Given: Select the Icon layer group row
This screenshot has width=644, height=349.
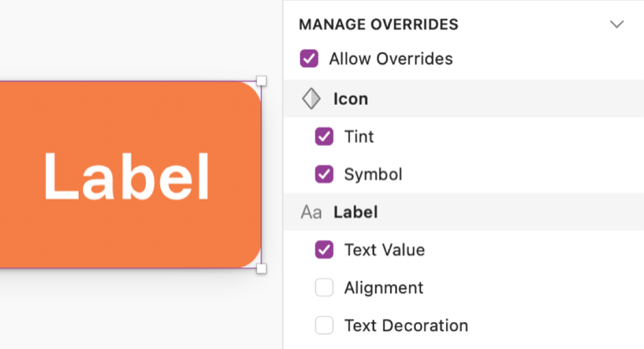Looking at the screenshot, I should point(470,99).
